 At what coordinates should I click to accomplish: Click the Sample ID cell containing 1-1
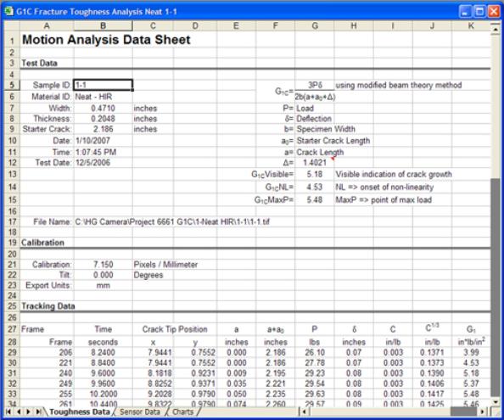pos(103,85)
